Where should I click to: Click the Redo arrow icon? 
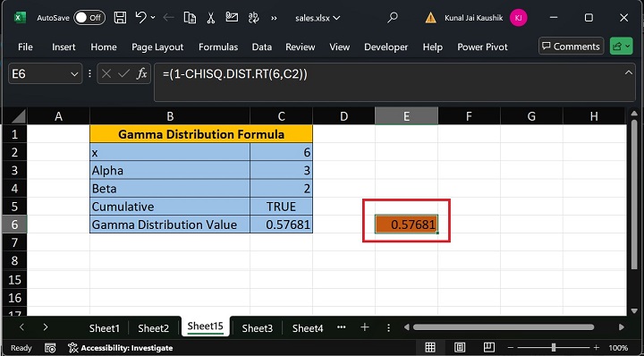point(167,18)
